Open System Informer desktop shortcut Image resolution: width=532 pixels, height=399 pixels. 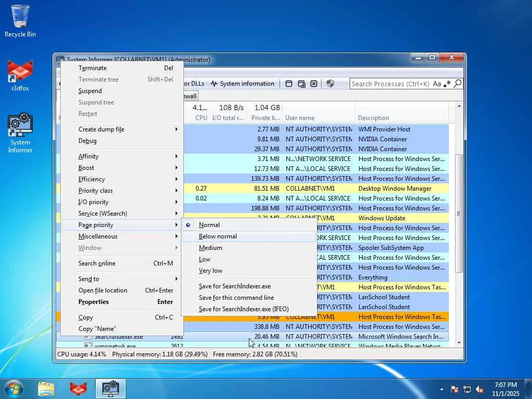20,132
